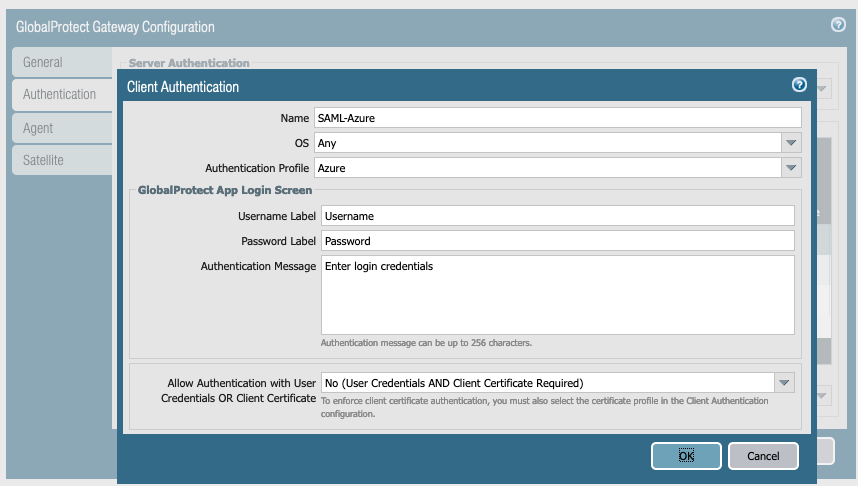The width and height of the screenshot is (858, 486).
Task: Switch to the General tab
Action: click(x=43, y=62)
